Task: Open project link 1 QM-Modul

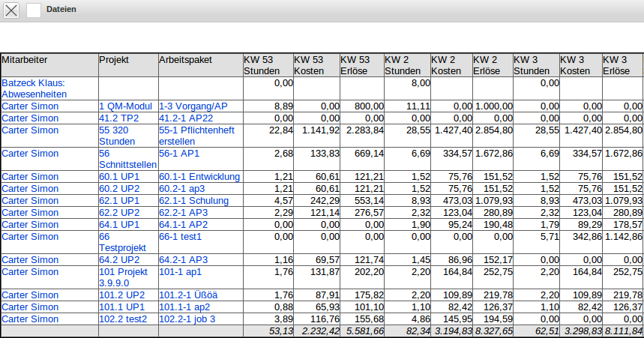Action: click(126, 106)
